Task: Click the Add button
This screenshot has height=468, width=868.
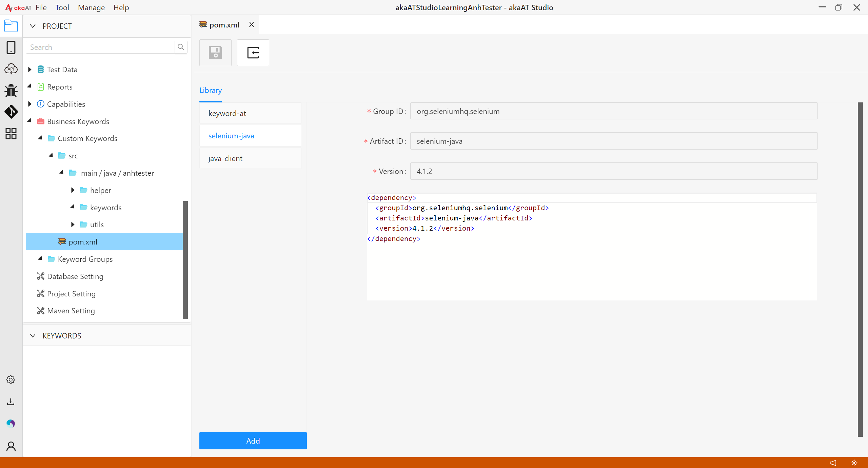Action: pyautogui.click(x=253, y=441)
